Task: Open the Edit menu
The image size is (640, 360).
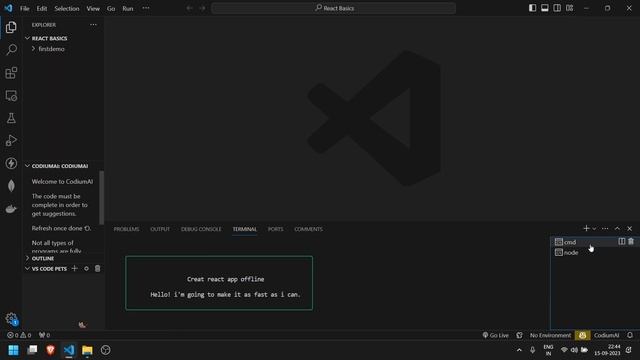Action: click(x=42, y=8)
